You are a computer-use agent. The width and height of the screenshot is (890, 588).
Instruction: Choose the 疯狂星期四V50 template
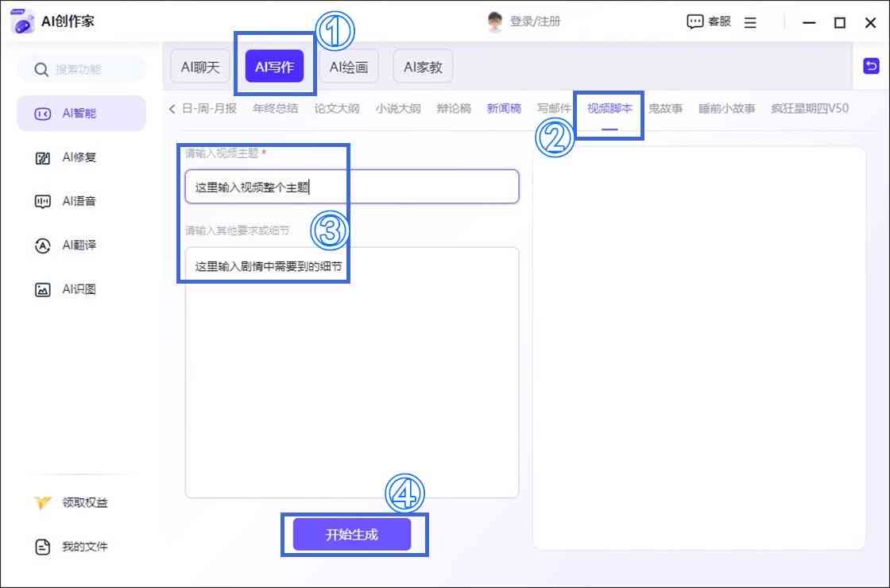810,108
